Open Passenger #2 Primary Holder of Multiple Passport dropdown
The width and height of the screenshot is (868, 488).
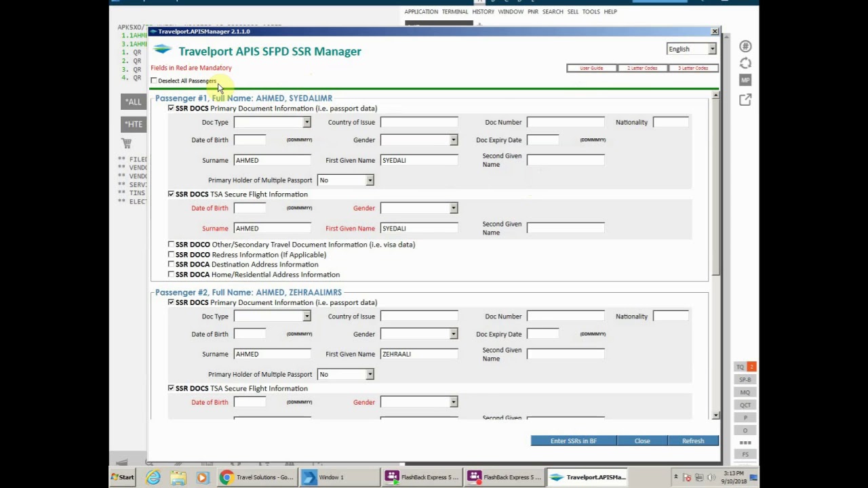coord(346,374)
